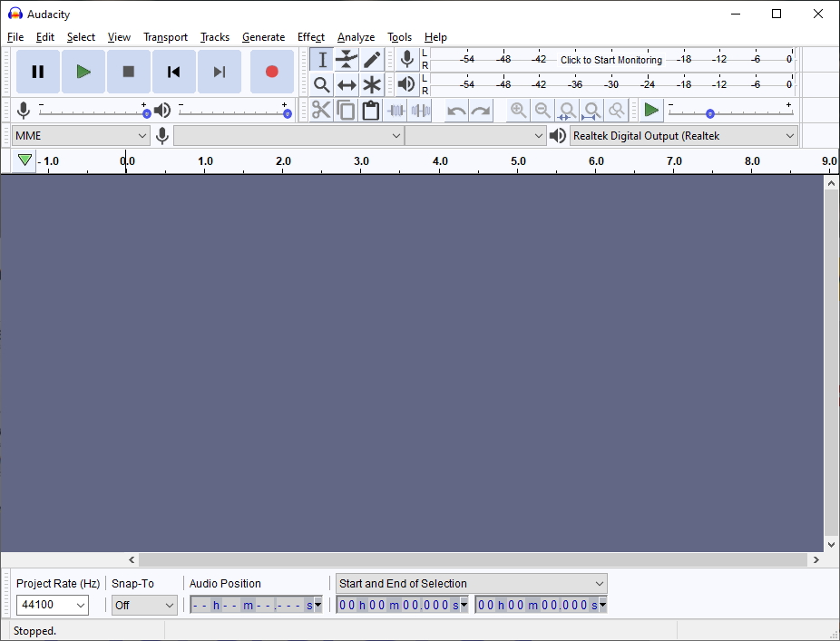Click the Zoom In icon
840x641 pixels.
[x=518, y=111]
